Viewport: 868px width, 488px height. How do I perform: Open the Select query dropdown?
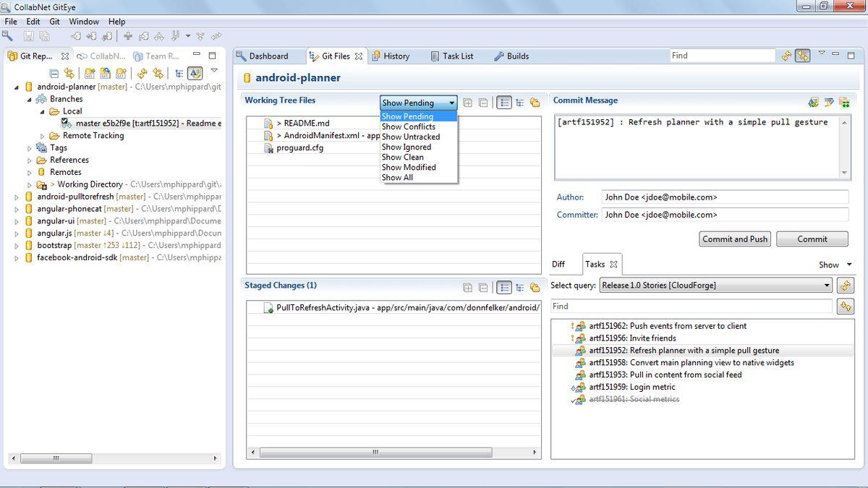pyautogui.click(x=716, y=286)
